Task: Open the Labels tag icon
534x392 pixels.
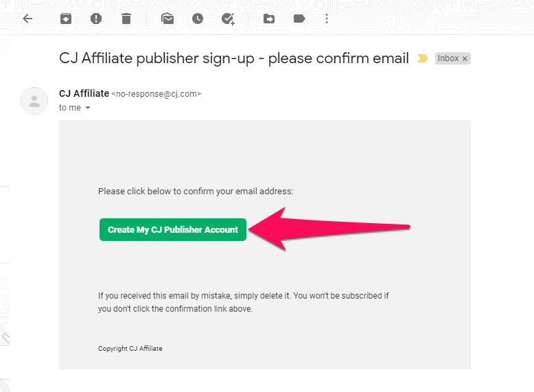Action: point(299,19)
